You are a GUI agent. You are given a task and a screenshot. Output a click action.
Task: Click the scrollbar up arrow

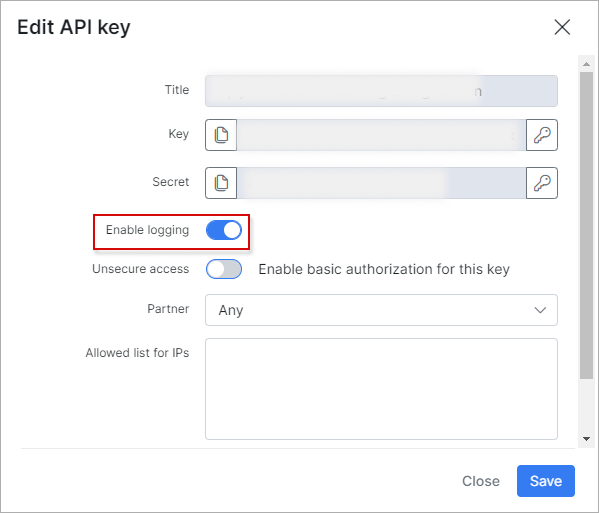586,64
